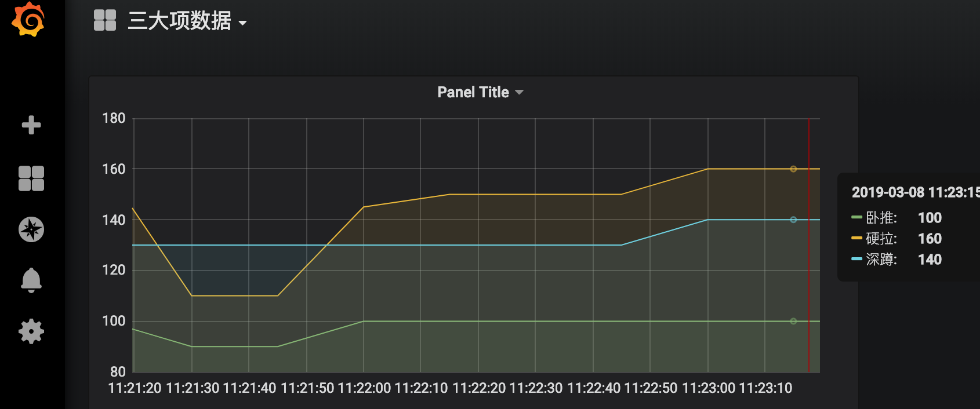Open the Alerting bell icon
Screen dimensions: 980x409
[x=31, y=280]
